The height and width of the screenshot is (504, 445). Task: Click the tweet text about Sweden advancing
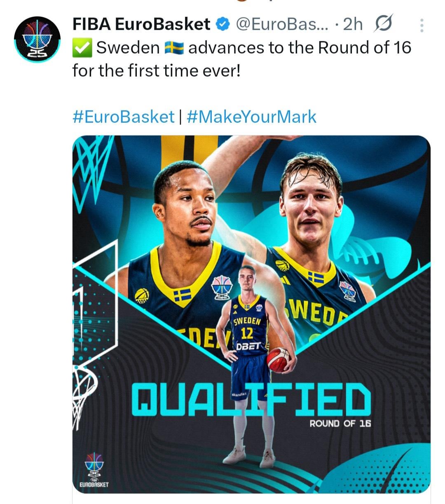point(241,59)
